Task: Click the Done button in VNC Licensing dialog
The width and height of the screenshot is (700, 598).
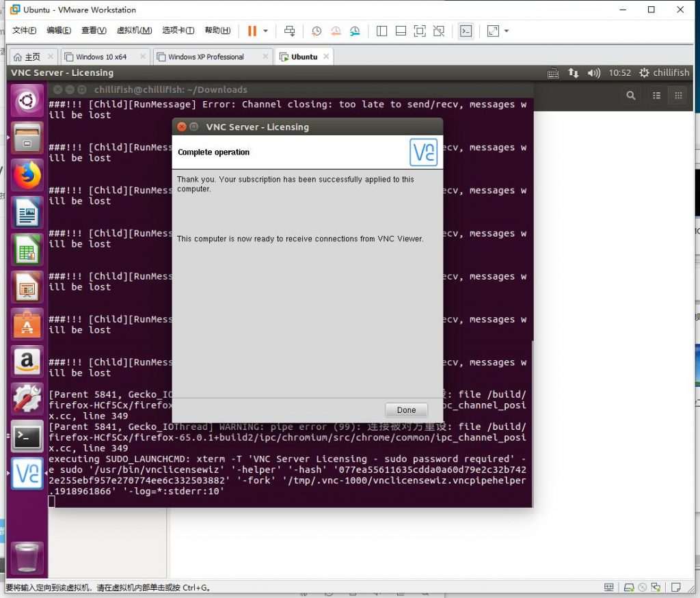Action: pyautogui.click(x=406, y=409)
